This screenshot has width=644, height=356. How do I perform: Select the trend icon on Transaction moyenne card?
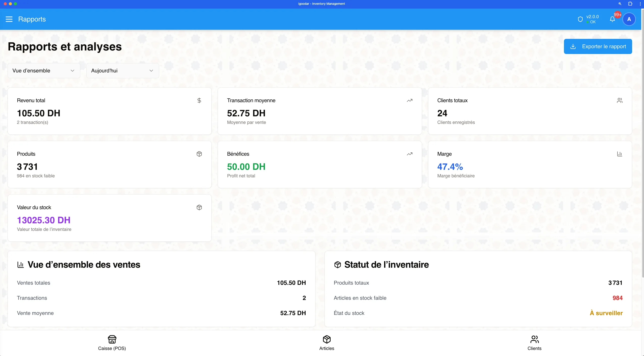[409, 100]
